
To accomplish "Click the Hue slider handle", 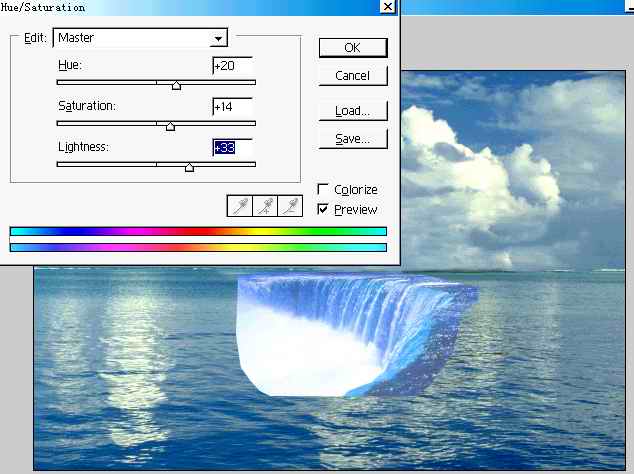I will (176, 86).
